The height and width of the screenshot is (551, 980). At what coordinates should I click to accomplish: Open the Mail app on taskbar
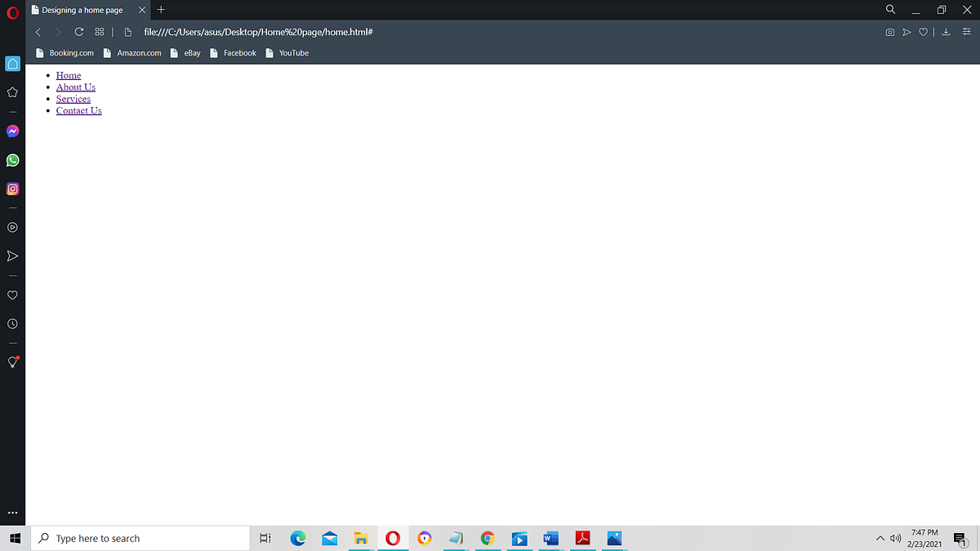(330, 538)
